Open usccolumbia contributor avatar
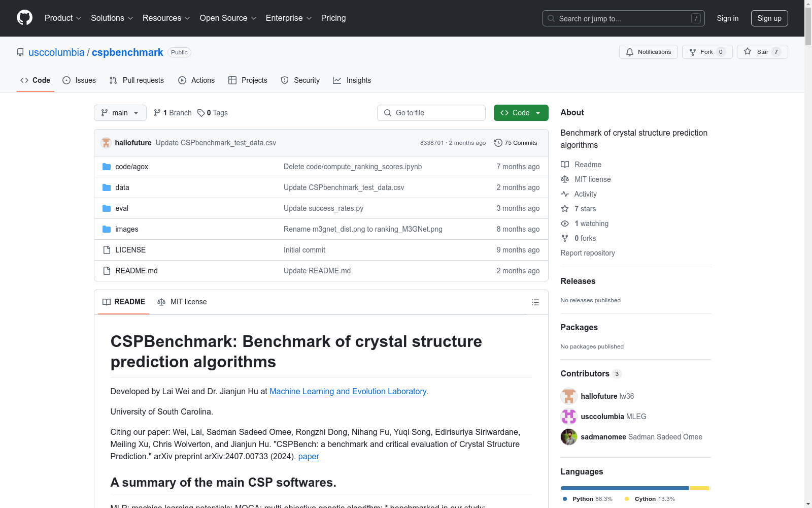Image resolution: width=812 pixels, height=508 pixels. pos(569,417)
